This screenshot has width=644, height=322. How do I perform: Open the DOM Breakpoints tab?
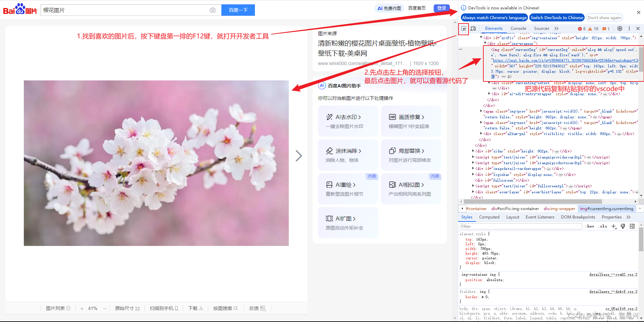(x=578, y=217)
